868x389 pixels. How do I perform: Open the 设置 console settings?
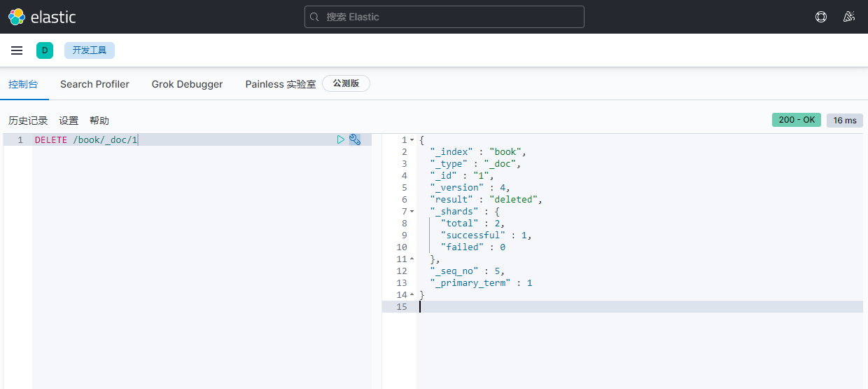(69, 121)
